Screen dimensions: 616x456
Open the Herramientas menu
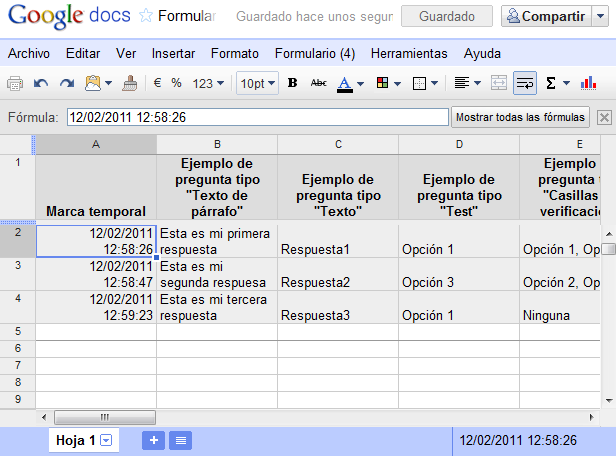pos(409,53)
